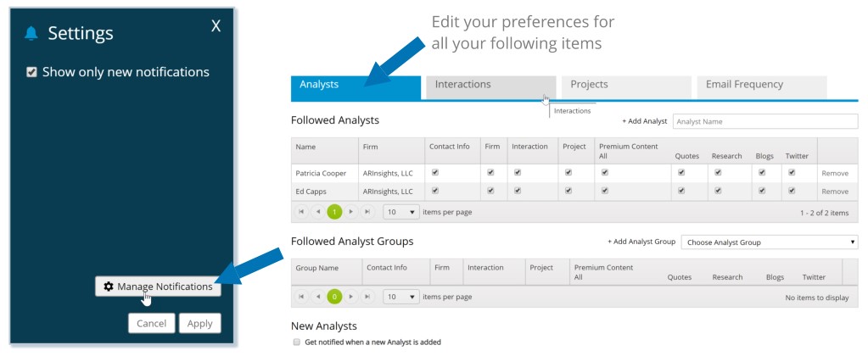Open items per page dropdown for Followed Analysts

[x=401, y=212]
